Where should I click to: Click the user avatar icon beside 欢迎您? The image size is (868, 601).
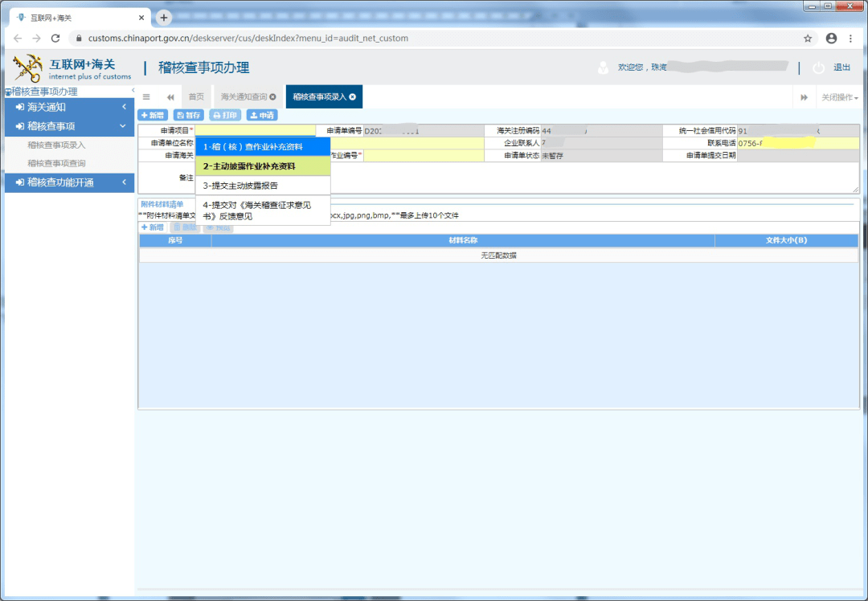[x=603, y=67]
